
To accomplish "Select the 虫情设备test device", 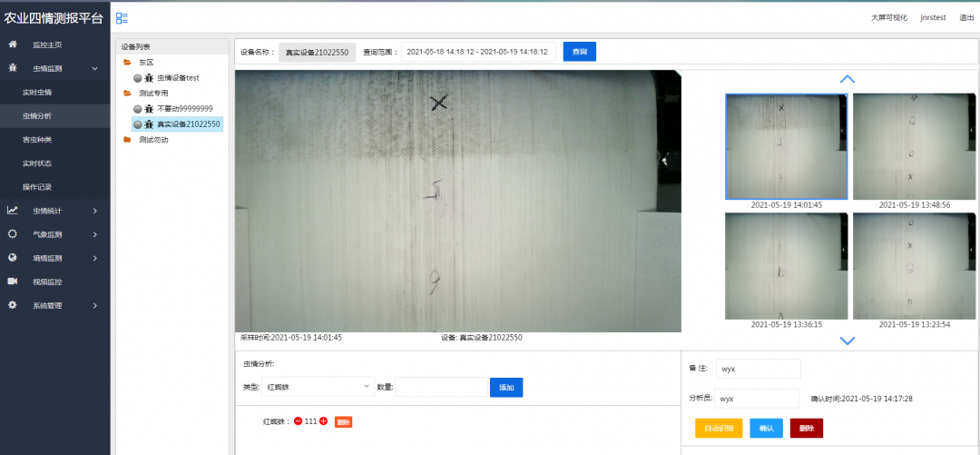I will (x=178, y=78).
